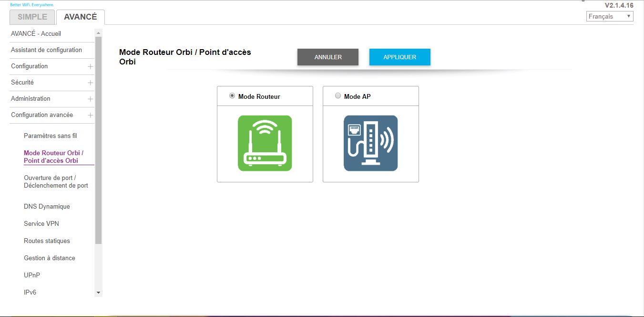Click the Sécurité menu label
This screenshot has width=644, height=317.
22,82
